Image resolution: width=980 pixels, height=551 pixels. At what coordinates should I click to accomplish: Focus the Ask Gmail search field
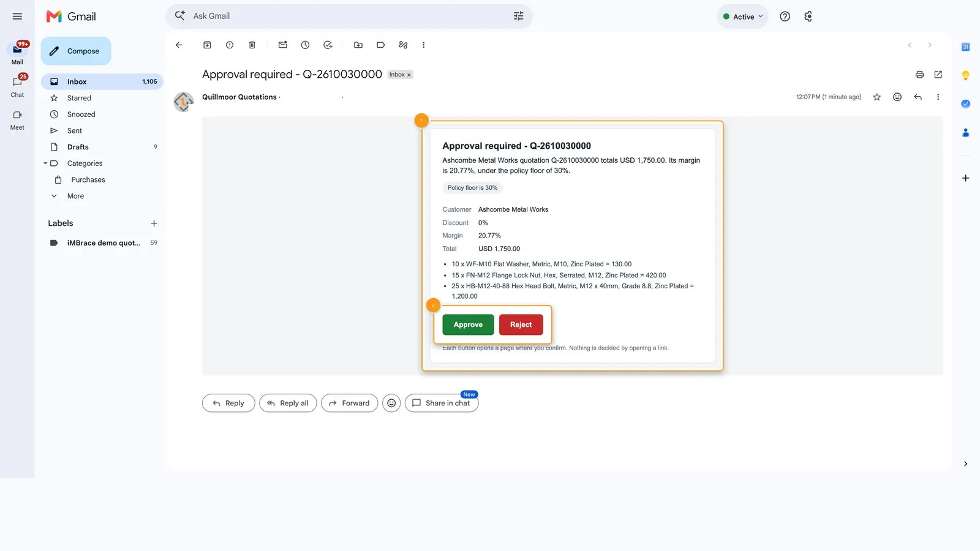tap(349, 16)
